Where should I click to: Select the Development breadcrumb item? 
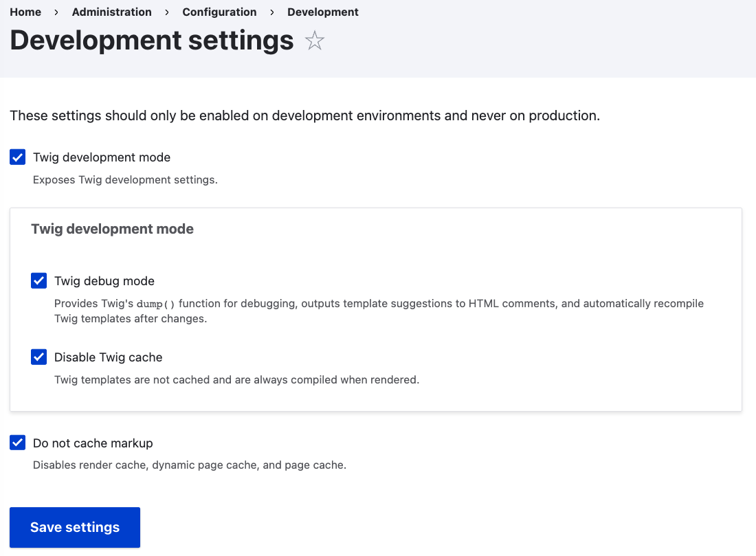[323, 12]
